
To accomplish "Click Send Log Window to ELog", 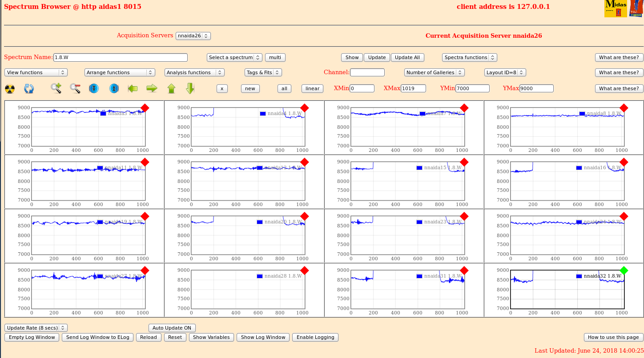I will 98,337.
